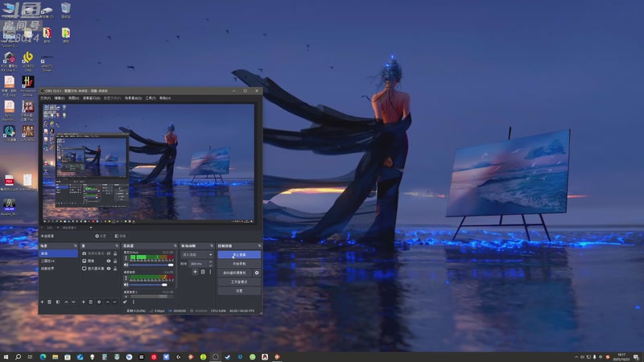The height and width of the screenshot is (362, 644).
Task: Pop out the Sources dock using its header icon
Action: coord(117,246)
